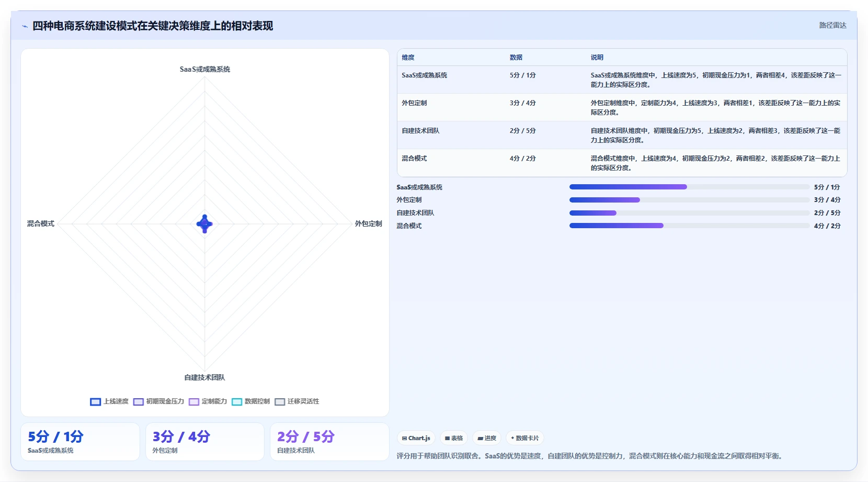The image size is (868, 482).
Task: Click the 自建技术团队 radar axis label
Action: tap(204, 377)
